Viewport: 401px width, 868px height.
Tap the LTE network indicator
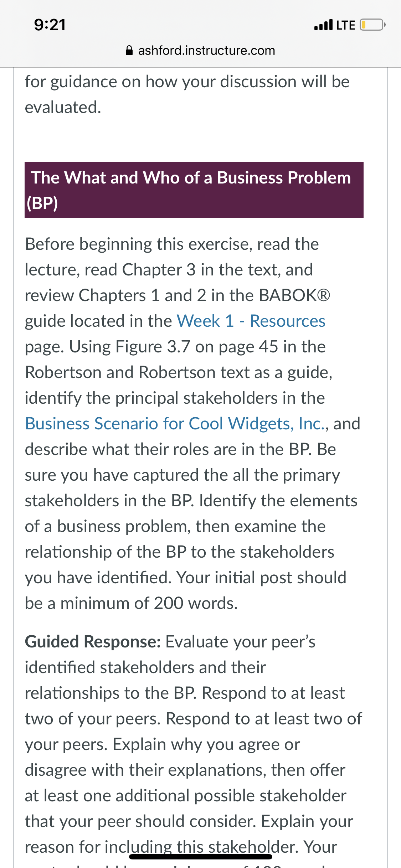345,25
